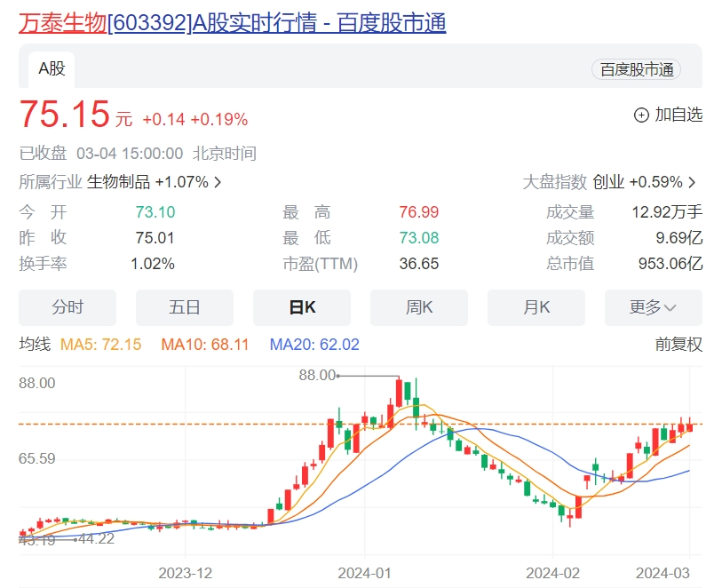Click the 换手率 value 1.02%

click(153, 264)
